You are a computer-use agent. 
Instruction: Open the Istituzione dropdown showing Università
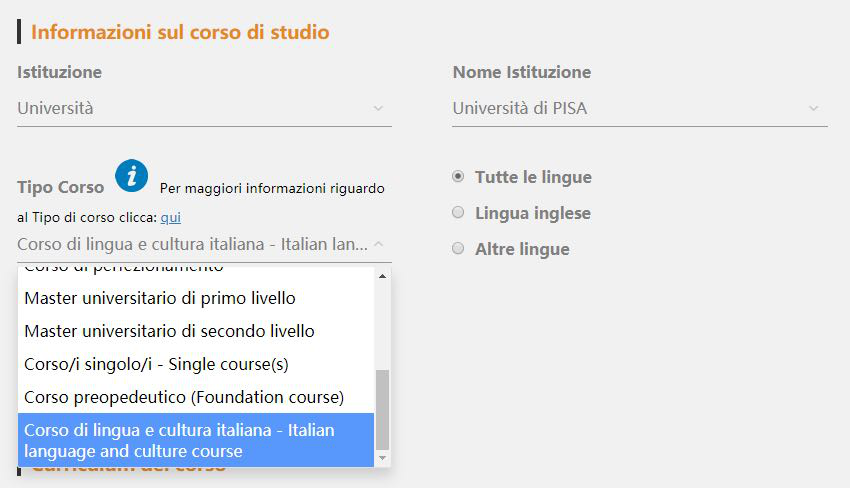(200, 108)
